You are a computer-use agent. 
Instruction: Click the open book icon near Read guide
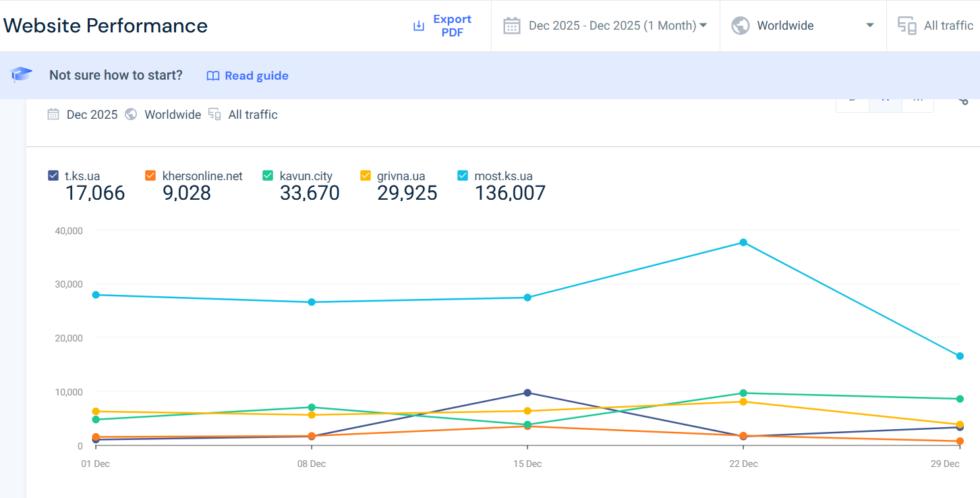coord(213,76)
